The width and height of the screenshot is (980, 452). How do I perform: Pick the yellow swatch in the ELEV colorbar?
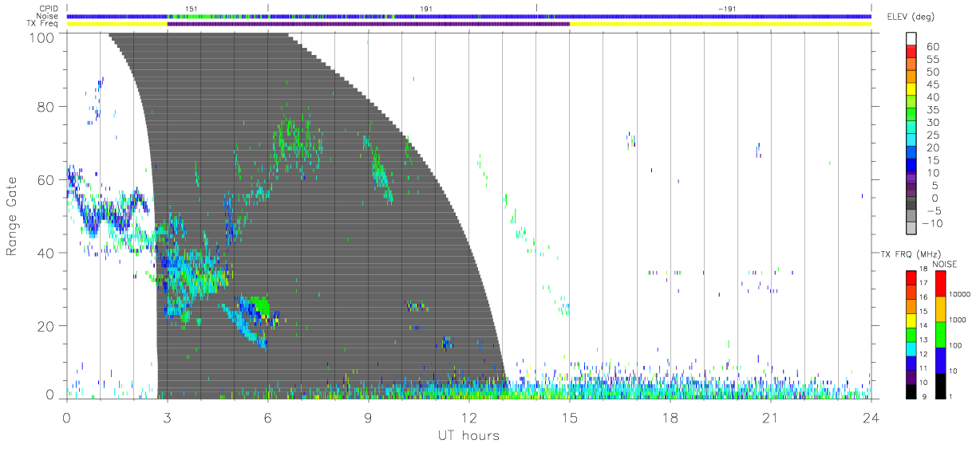(x=913, y=91)
